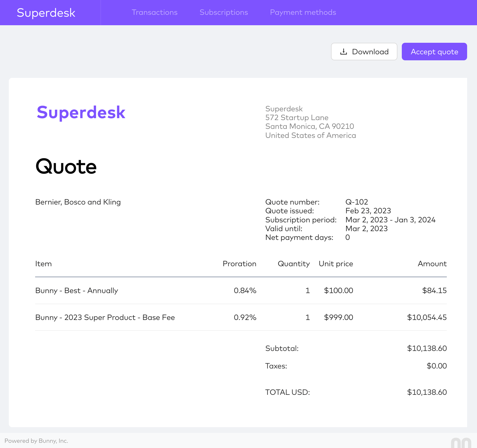Screen dimensions: 477x448
Task: Click the subscription period date range
Action: [x=390, y=220]
